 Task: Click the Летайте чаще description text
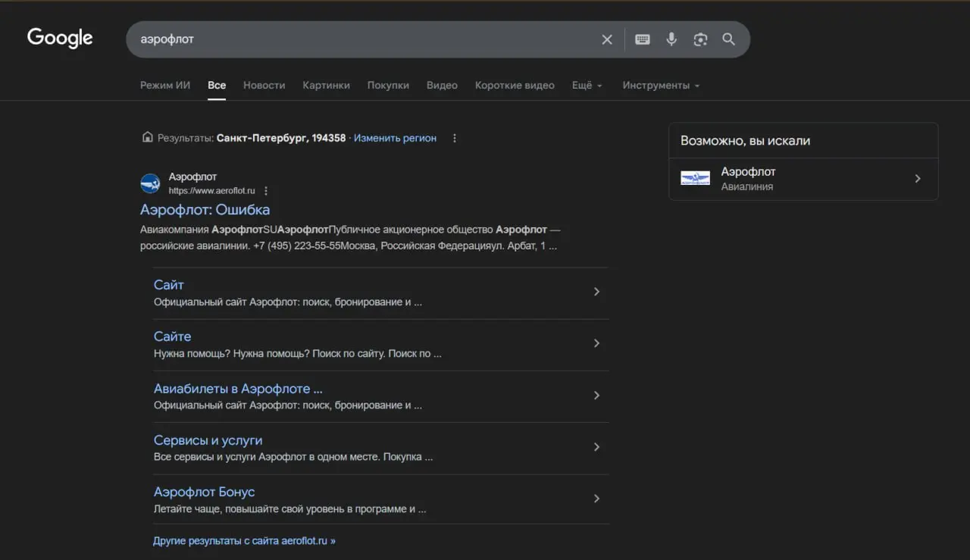(290, 509)
